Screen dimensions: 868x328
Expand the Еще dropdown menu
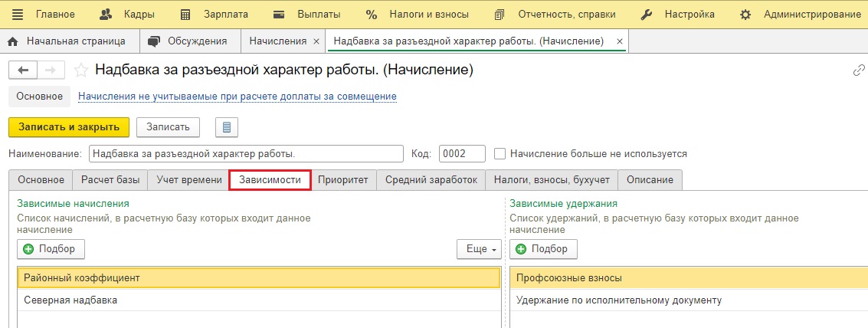(479, 249)
